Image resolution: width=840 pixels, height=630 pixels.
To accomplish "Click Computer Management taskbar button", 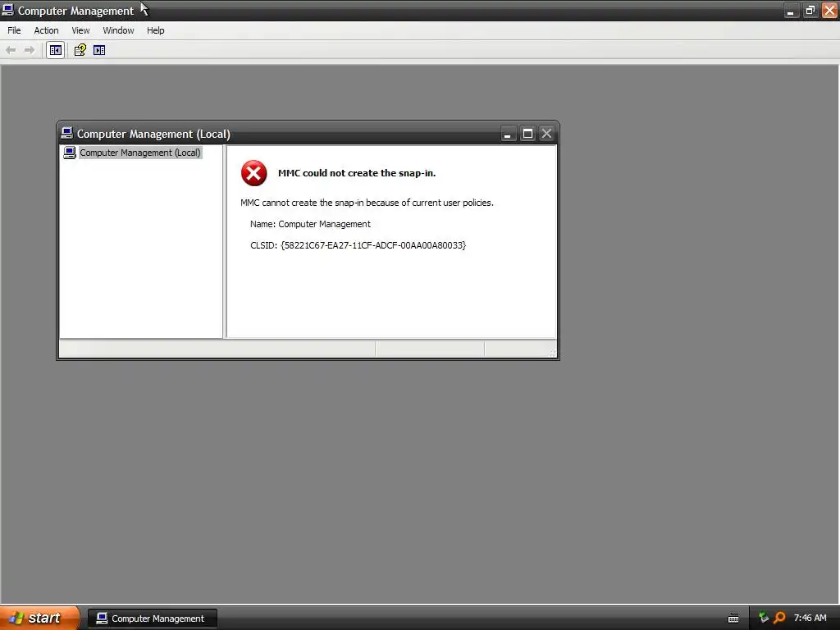I will click(153, 619).
